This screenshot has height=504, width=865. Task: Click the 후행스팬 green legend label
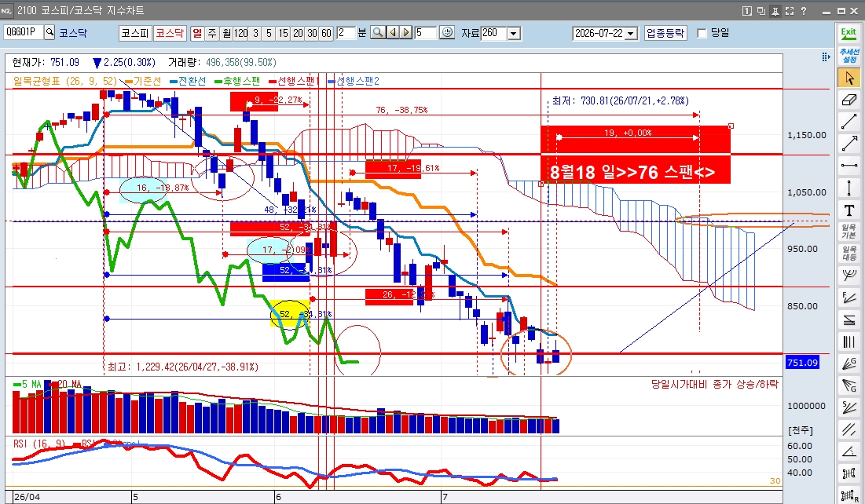242,81
